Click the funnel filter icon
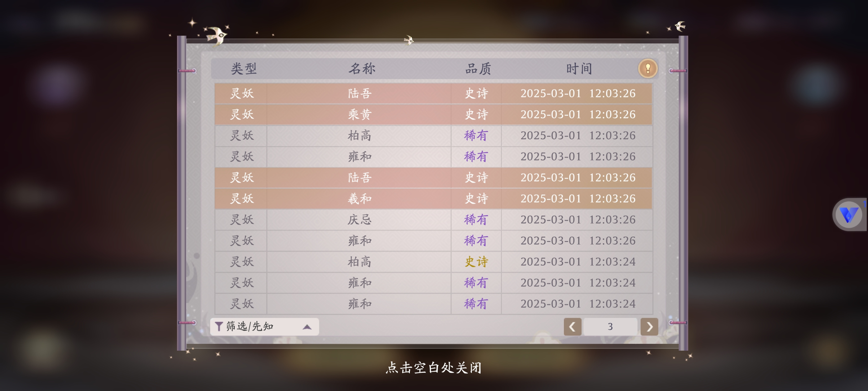This screenshot has height=391, width=868. pos(219,326)
